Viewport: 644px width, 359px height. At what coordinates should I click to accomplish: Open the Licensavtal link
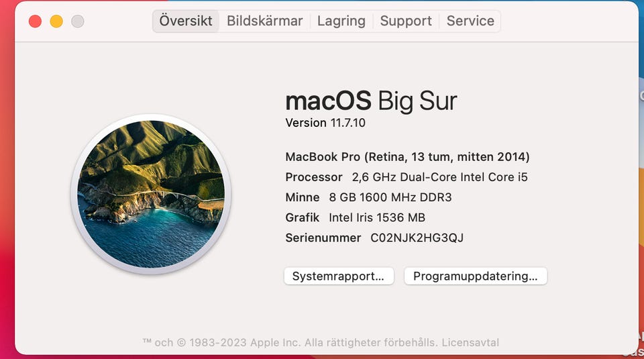(470, 342)
